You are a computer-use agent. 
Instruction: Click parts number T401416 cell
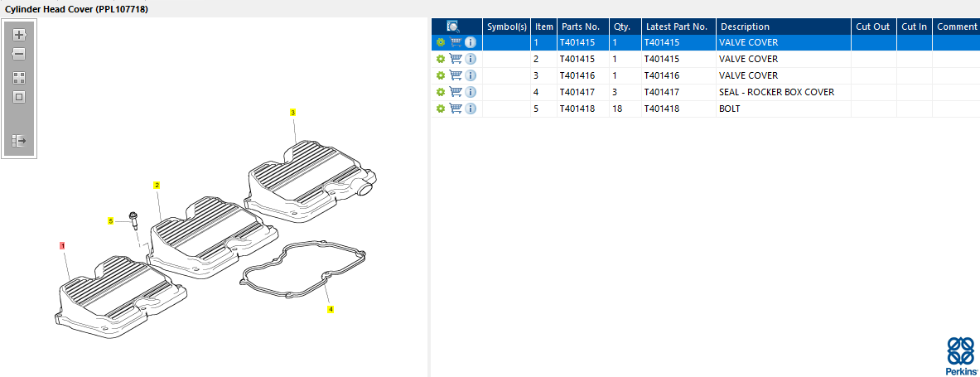click(583, 75)
